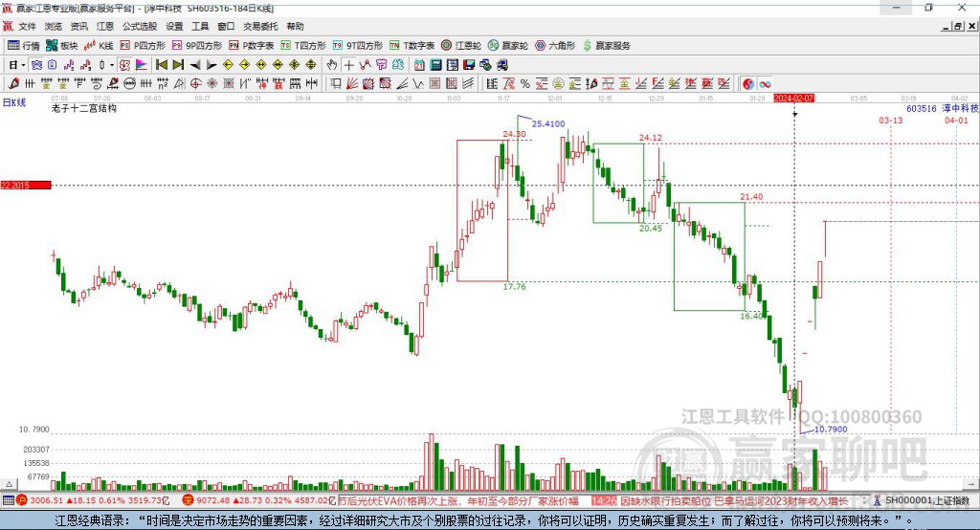Select the n² spacing tool

[x=163, y=84]
